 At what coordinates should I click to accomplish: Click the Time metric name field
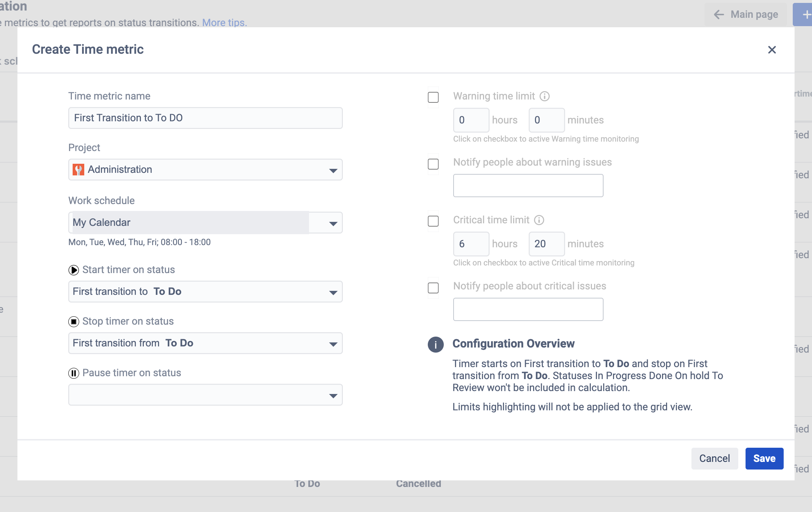tap(205, 118)
